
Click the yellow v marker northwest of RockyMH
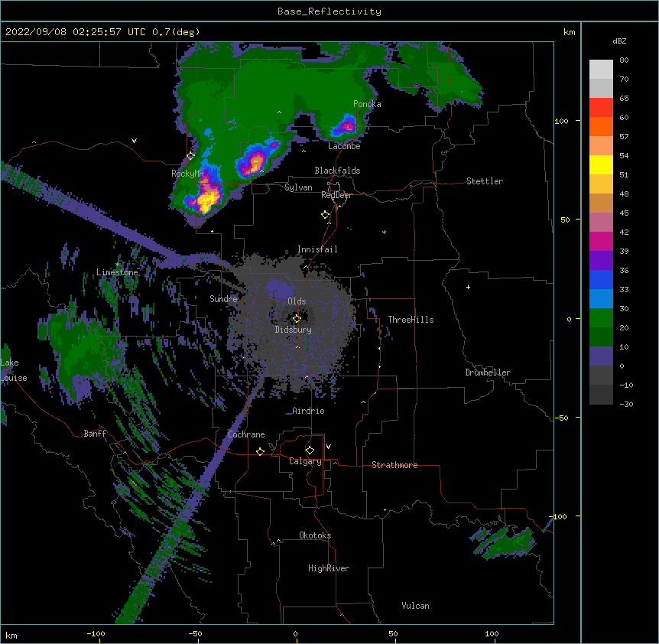pos(134,141)
